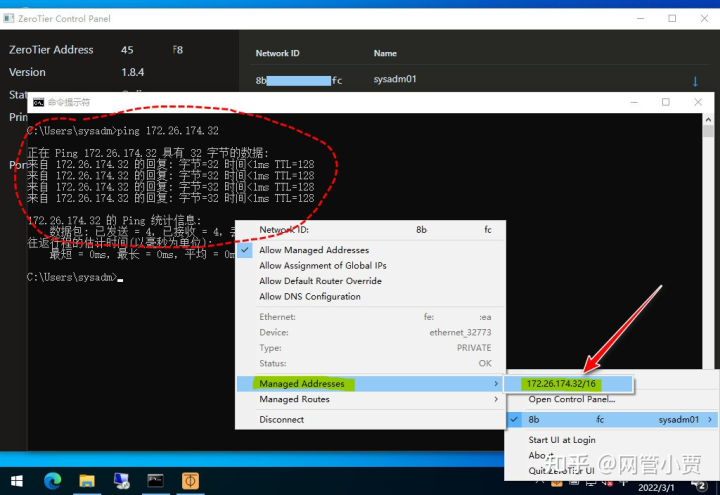This screenshot has height=495, width=720.
Task: Click the Device ethernet_32773 value
Action: point(460,332)
